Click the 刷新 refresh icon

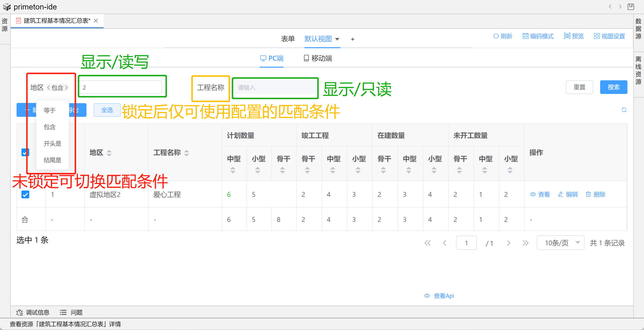(496, 36)
